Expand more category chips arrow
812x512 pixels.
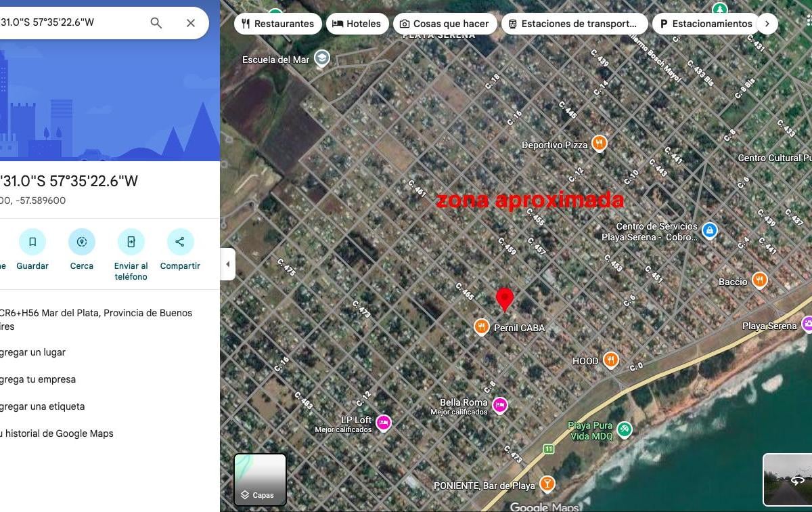767,24
